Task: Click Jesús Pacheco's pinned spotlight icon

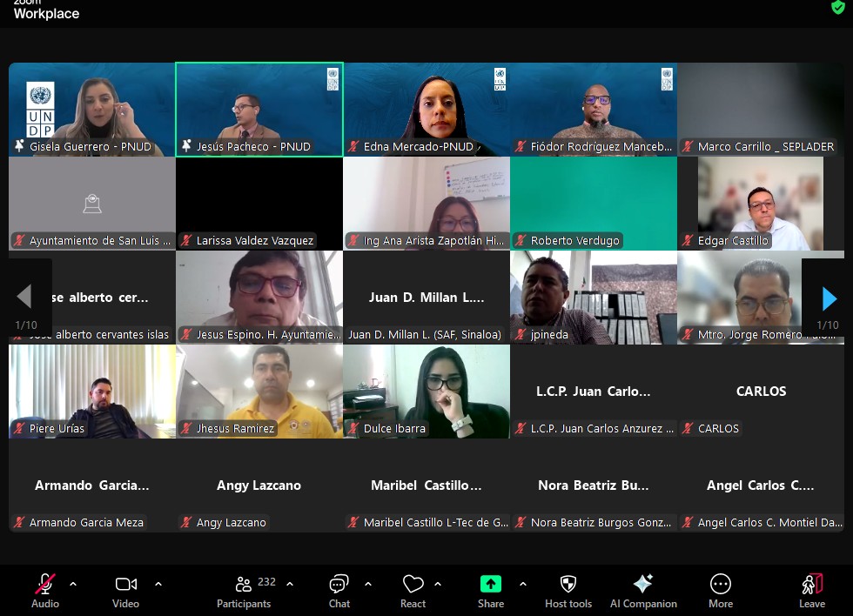Action: point(186,145)
